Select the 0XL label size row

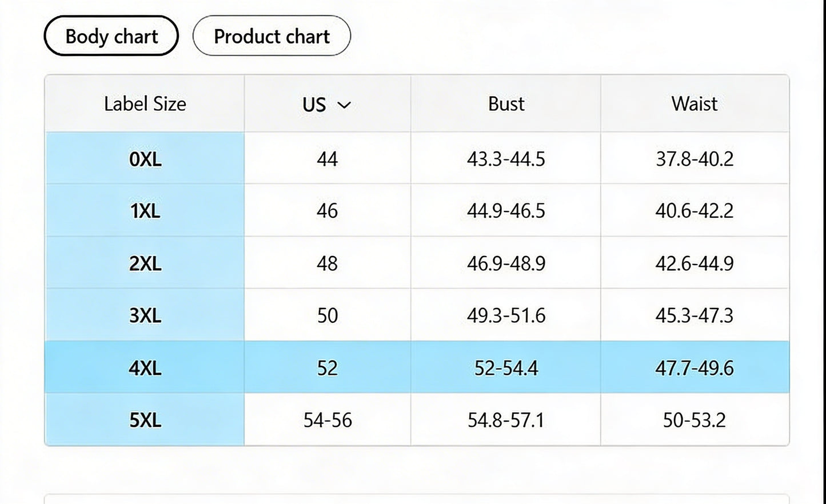[145, 158]
